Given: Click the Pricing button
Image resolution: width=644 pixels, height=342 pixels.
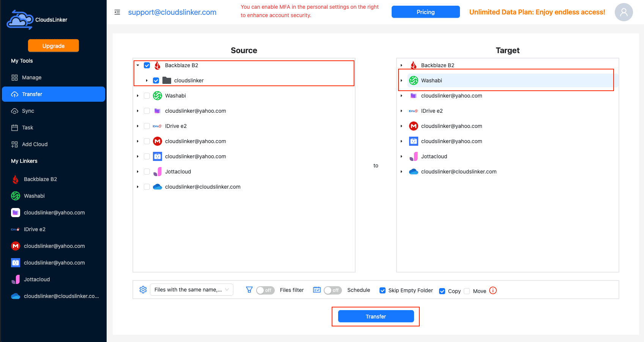Looking at the screenshot, I should click(x=426, y=12).
